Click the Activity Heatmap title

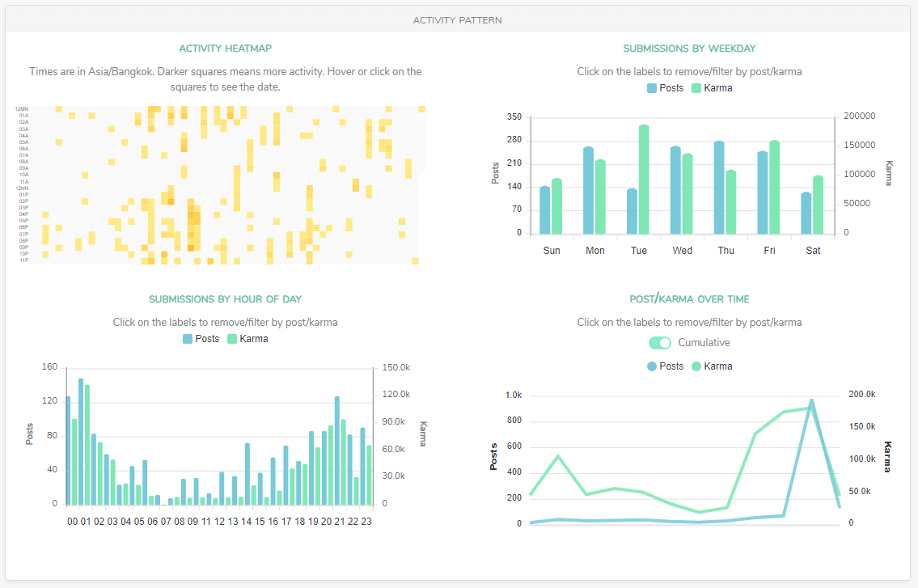[x=225, y=49]
